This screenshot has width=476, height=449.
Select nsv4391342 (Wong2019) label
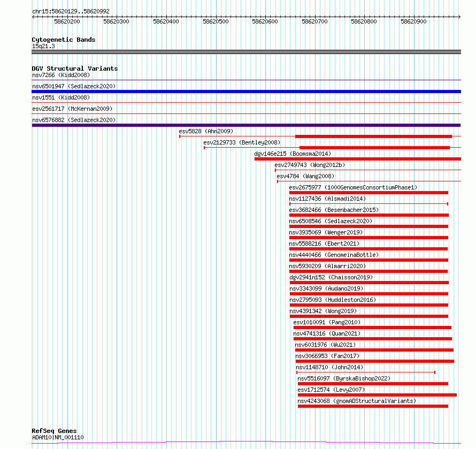323,311
